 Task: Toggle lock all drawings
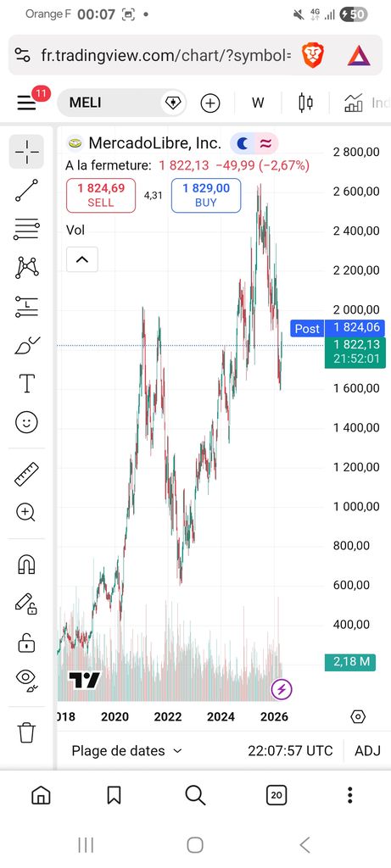pos(26,643)
